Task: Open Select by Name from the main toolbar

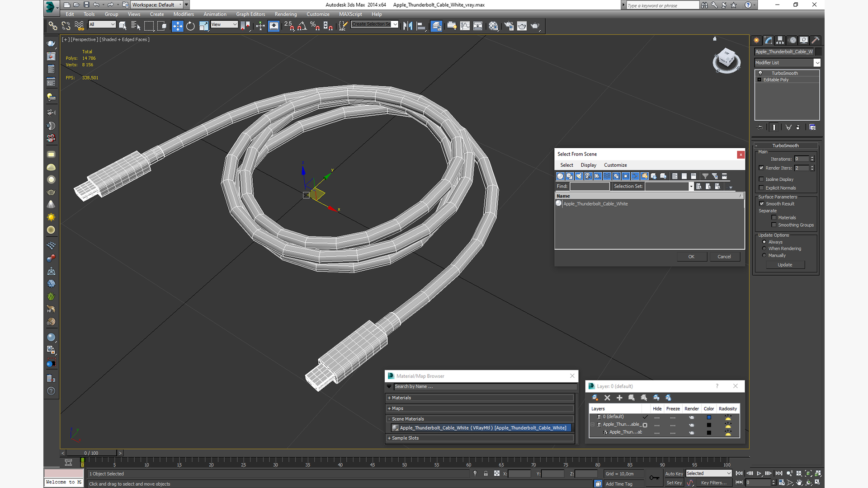Action: coord(135,26)
